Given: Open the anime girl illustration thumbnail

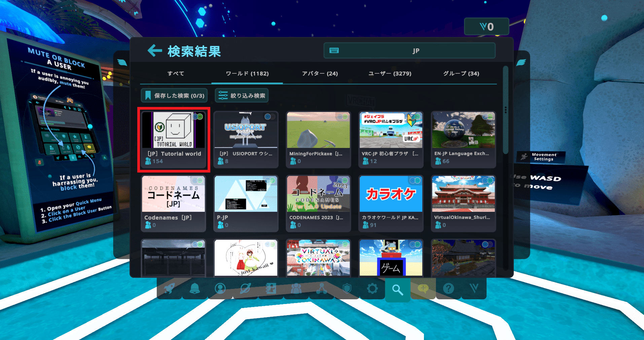Looking at the screenshot, I should point(246,258).
